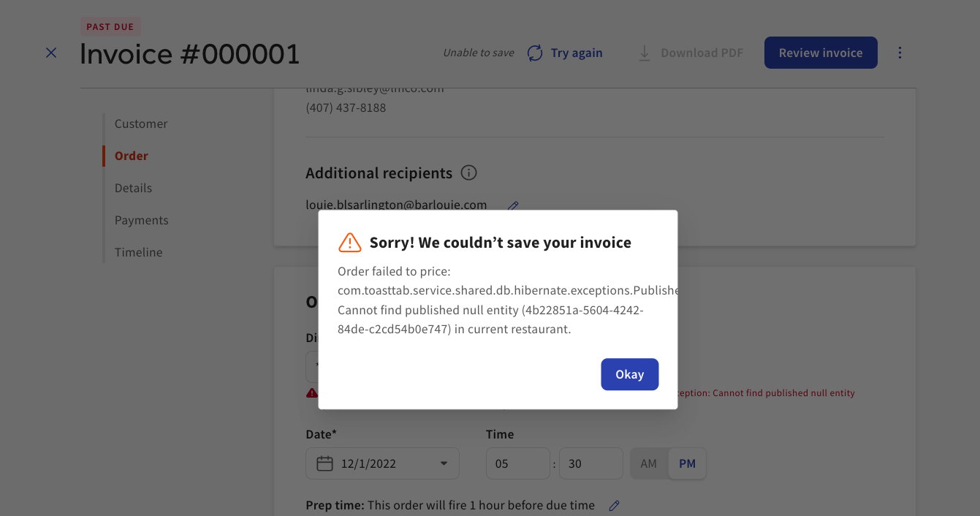The image size is (980, 516).
Task: Edit additional recipients with the pencil icon
Action: (513, 206)
